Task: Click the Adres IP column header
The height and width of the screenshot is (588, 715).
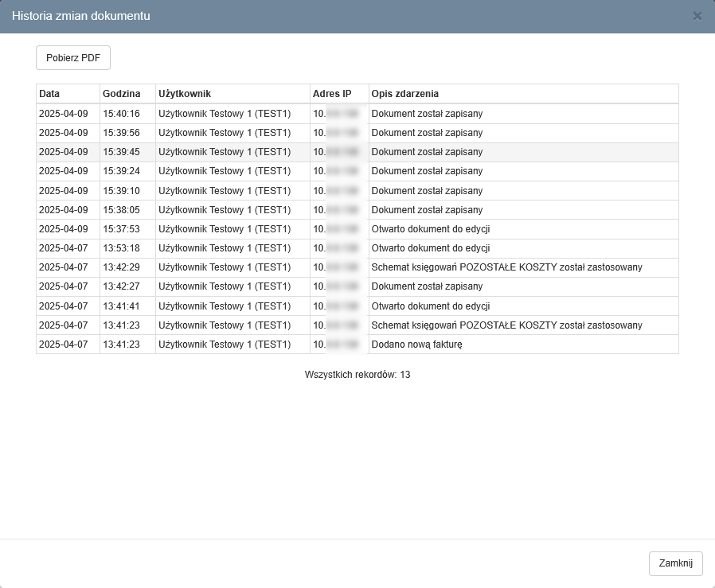Action: coord(332,94)
